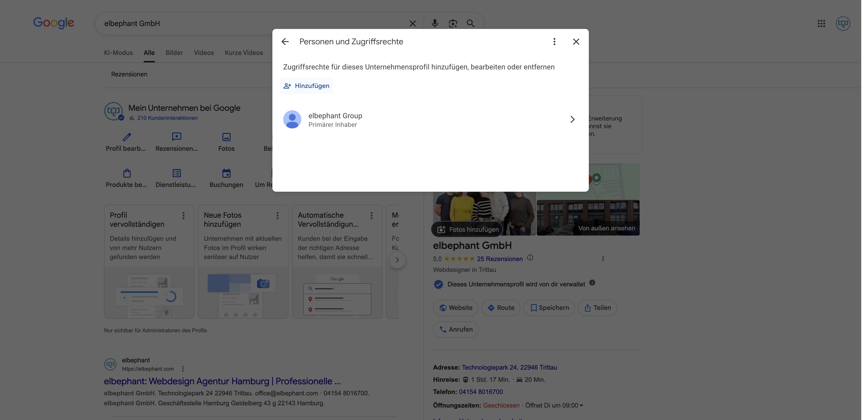
Task: Open the Videos tab
Action: [204, 53]
